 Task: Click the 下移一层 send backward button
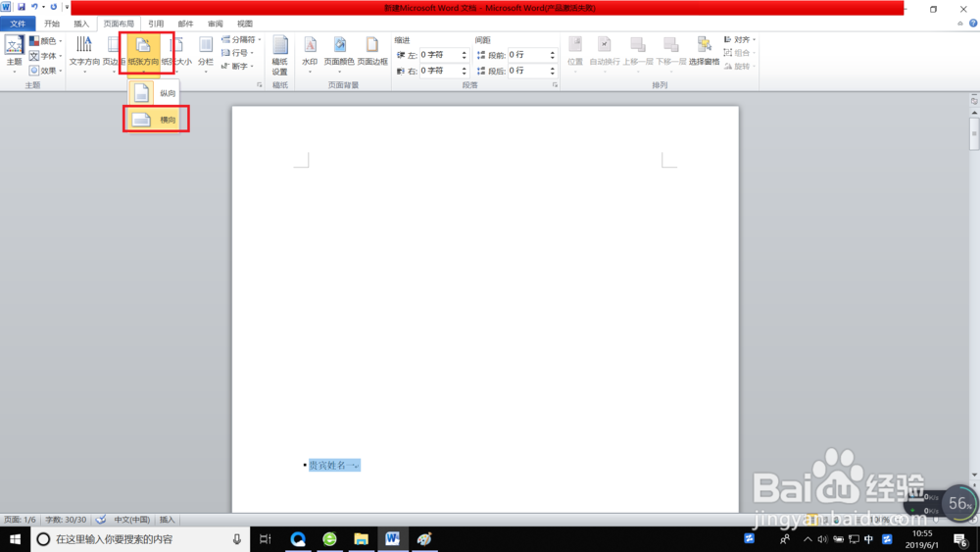(x=670, y=54)
